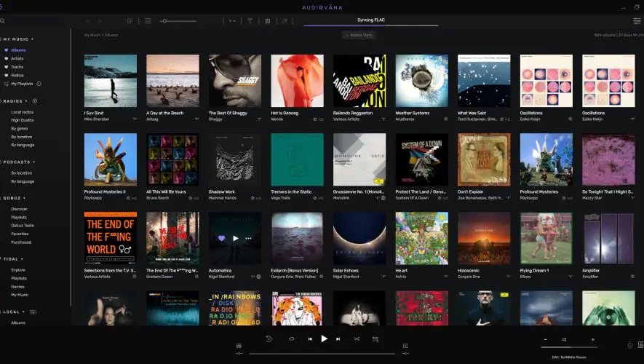The height and width of the screenshot is (364, 644).
Task: Click the square icon right of the progress bar
Action: pos(405,346)
